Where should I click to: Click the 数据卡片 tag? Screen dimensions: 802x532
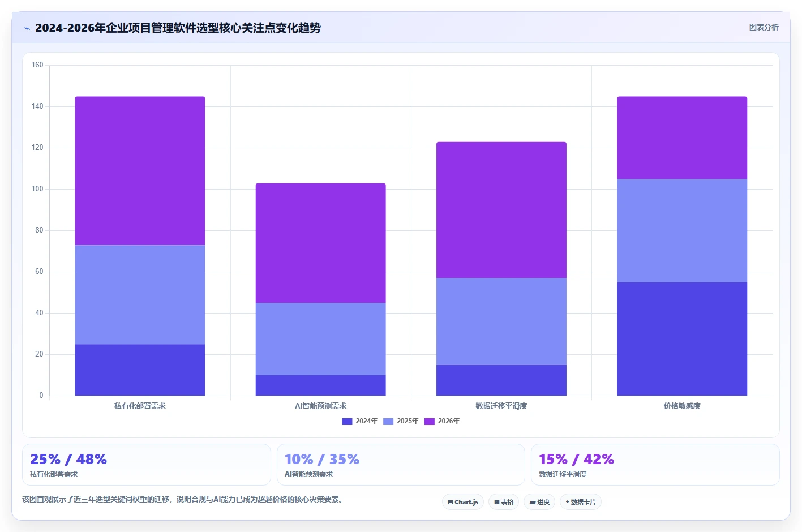tap(580, 502)
